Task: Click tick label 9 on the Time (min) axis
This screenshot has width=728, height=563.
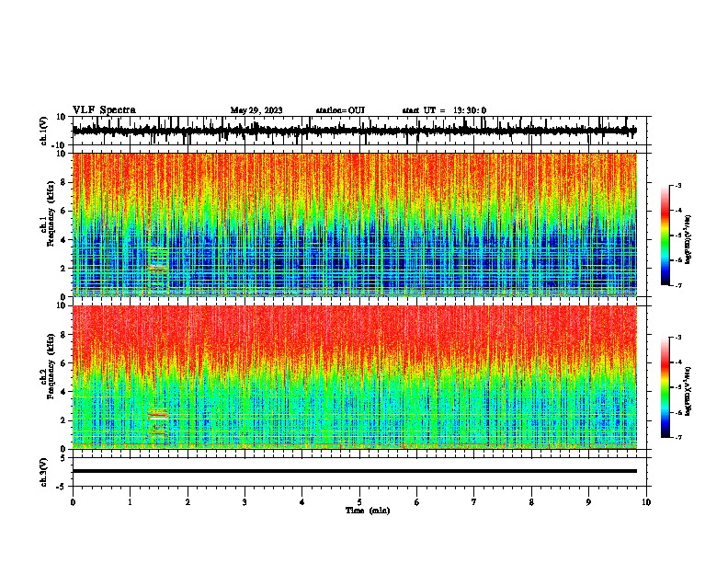Action: pos(588,502)
